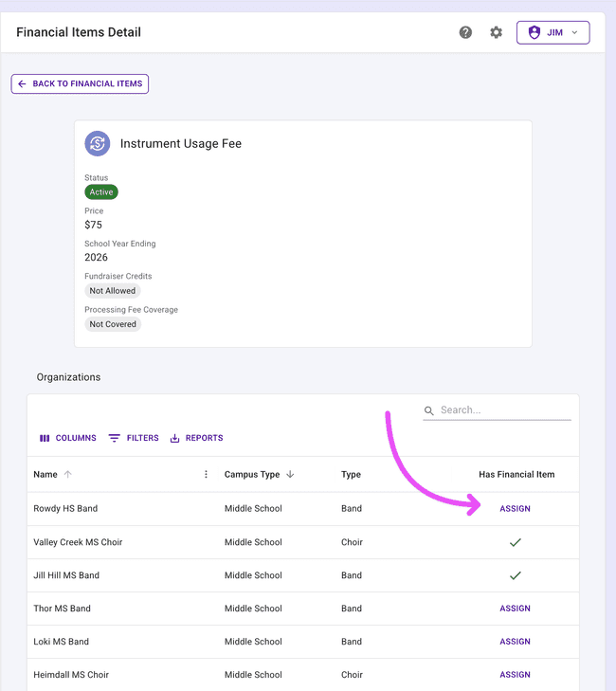Select the Heimdall MS Choir name

point(71,675)
